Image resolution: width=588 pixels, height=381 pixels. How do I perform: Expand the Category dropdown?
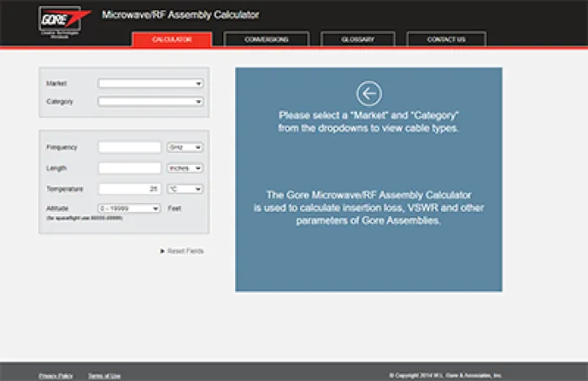[x=150, y=102]
